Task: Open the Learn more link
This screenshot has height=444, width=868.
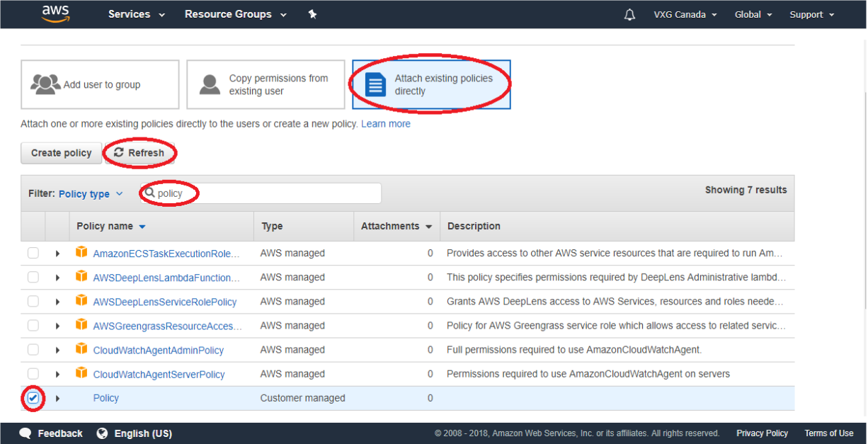Action: coord(385,124)
